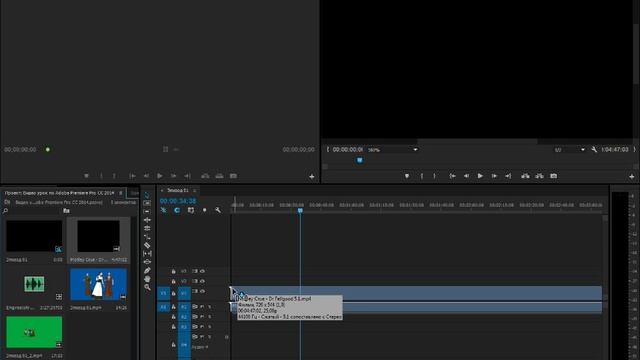640x360 pixels.
Task: Open Program monitor settings wrench
Action: 594,150
